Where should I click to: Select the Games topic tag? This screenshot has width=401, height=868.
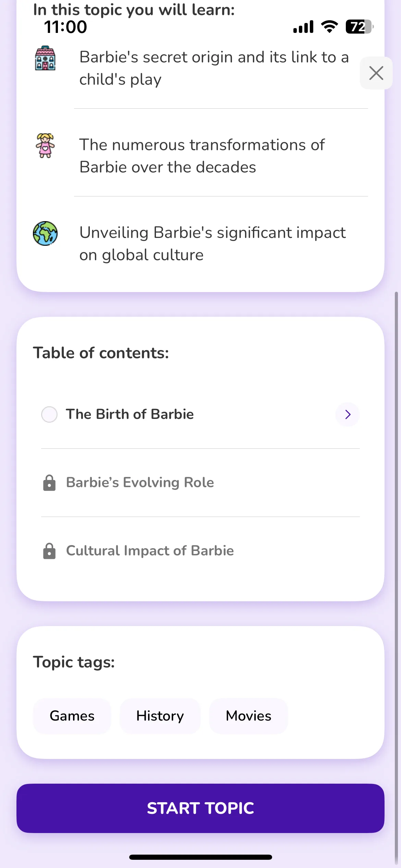72,716
